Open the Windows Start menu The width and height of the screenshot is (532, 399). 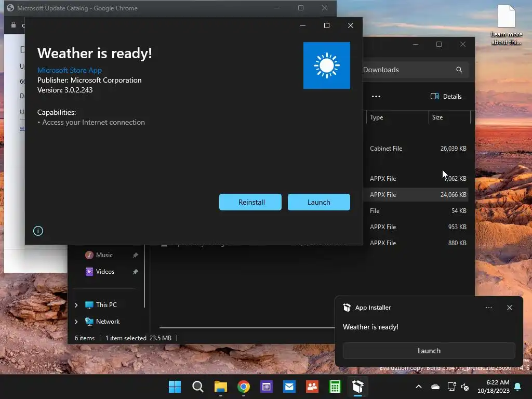coord(175,387)
